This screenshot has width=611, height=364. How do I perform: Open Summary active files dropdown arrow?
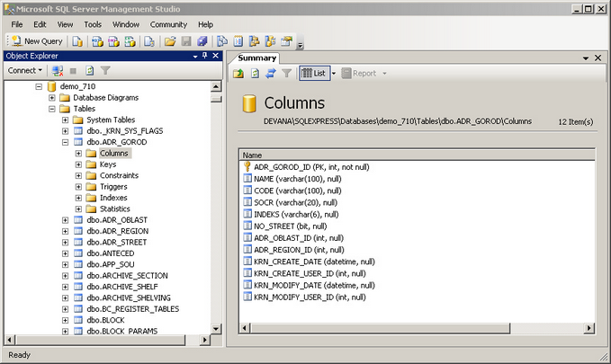[586, 58]
